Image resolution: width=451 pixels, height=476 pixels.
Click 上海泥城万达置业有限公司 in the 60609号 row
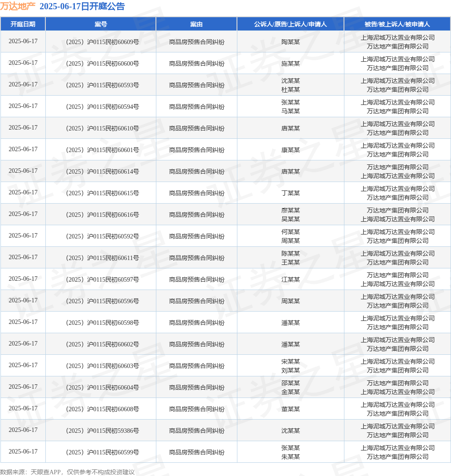pos(398,37)
